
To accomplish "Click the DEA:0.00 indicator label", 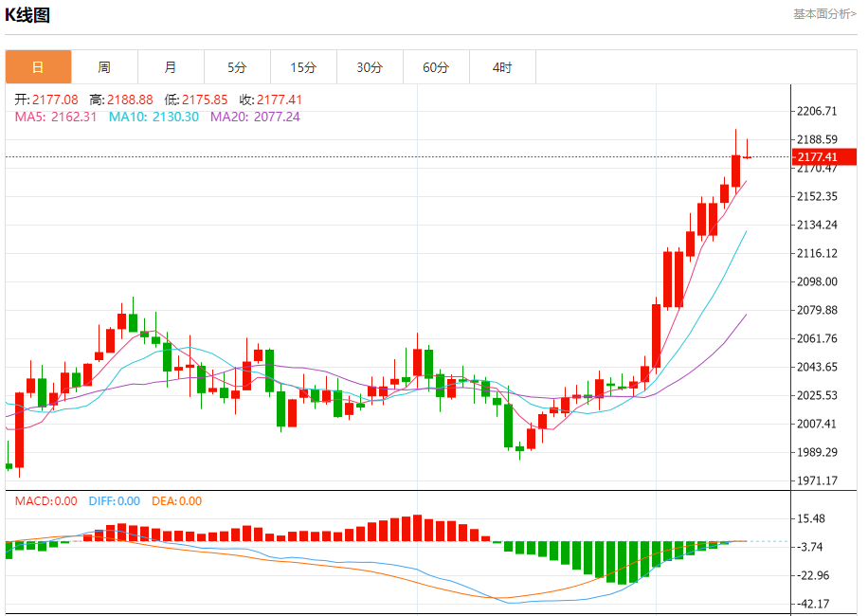I will point(176,501).
